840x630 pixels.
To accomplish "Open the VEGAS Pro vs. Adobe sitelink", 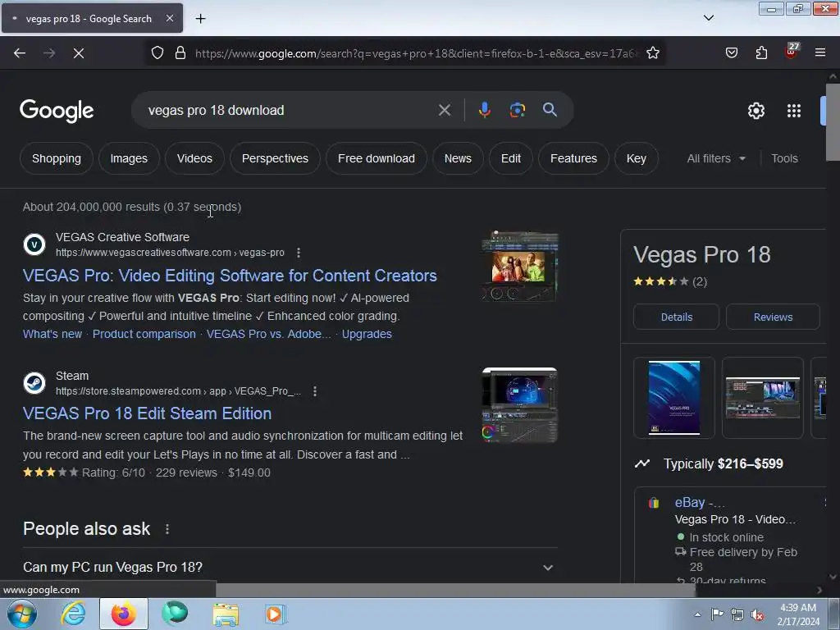I will click(268, 334).
